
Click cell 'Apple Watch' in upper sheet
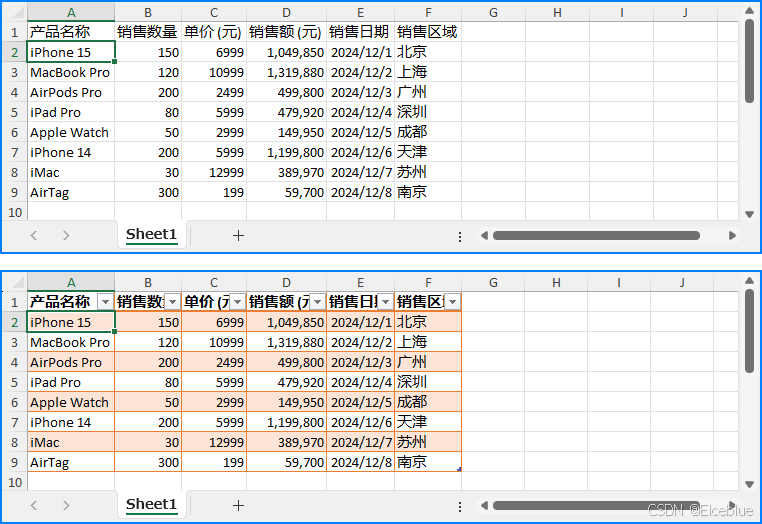click(71, 132)
